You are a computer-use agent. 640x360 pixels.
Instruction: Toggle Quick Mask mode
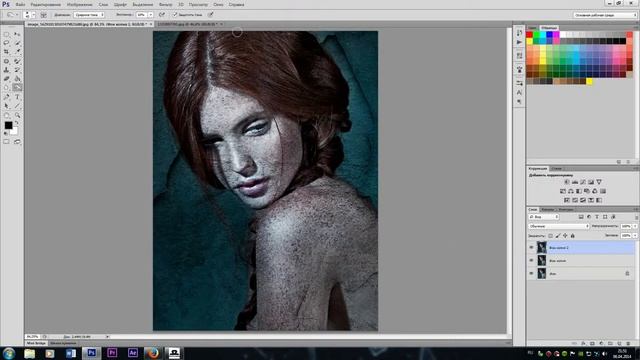(7, 142)
